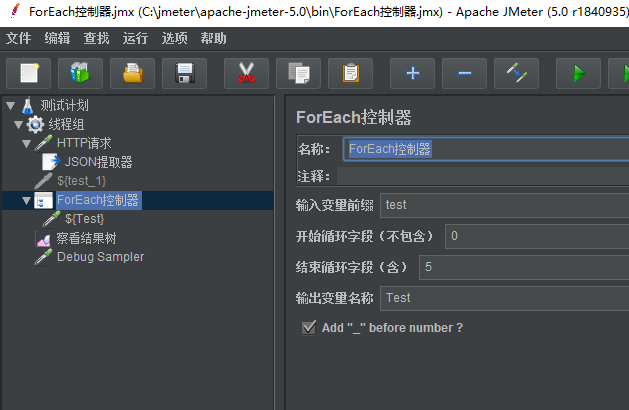The height and width of the screenshot is (410, 629).
Task: Select ${Test} sampler under ForEach控制器
Action: (x=85, y=219)
